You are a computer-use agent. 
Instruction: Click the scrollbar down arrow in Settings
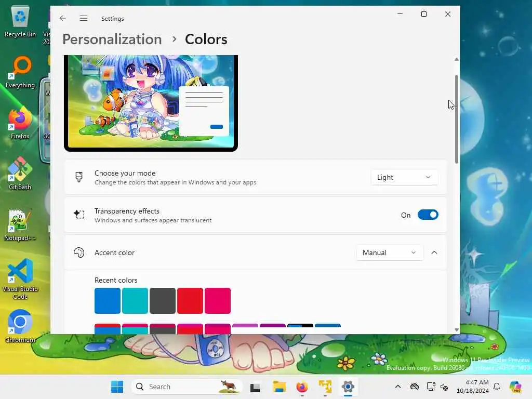coord(456,329)
